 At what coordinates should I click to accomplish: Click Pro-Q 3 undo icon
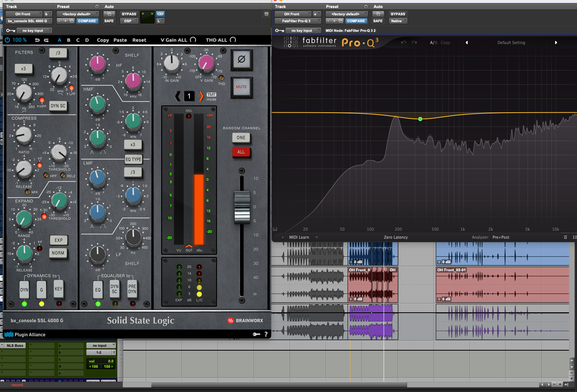[404, 43]
